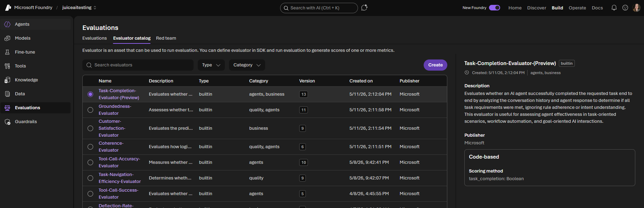The width and height of the screenshot is (644, 208).
Task: Click the Version column header
Action: [x=307, y=81]
